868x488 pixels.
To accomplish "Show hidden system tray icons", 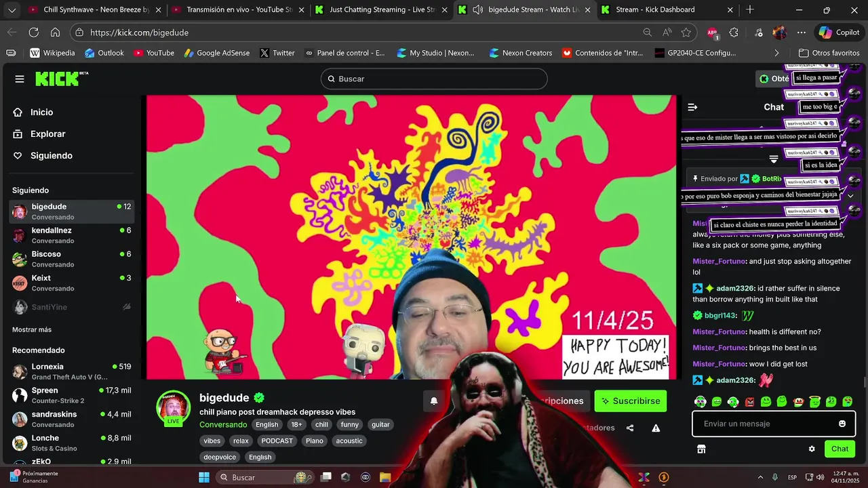I will (x=760, y=477).
